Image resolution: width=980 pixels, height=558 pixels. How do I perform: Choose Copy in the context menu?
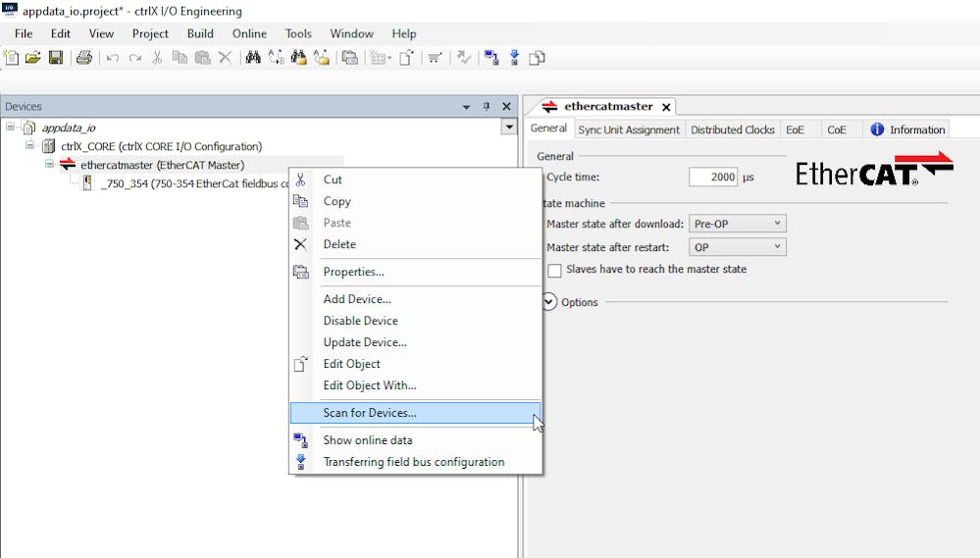pos(415,201)
